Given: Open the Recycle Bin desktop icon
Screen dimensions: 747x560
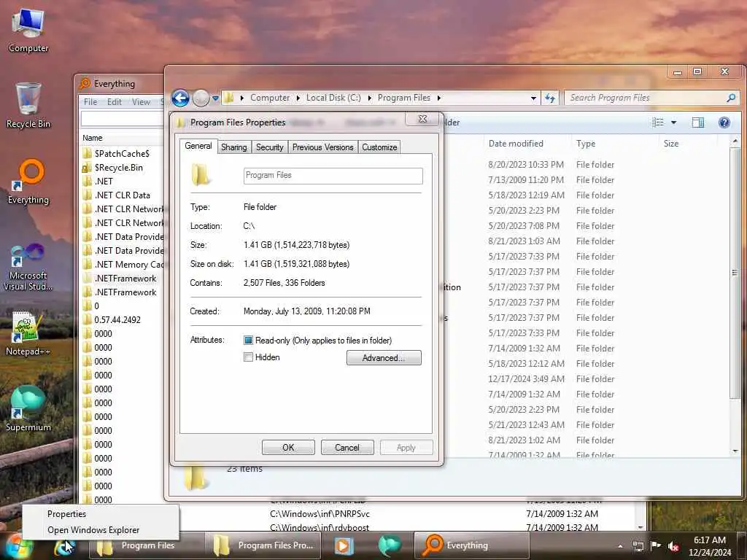Looking at the screenshot, I should click(x=28, y=105).
